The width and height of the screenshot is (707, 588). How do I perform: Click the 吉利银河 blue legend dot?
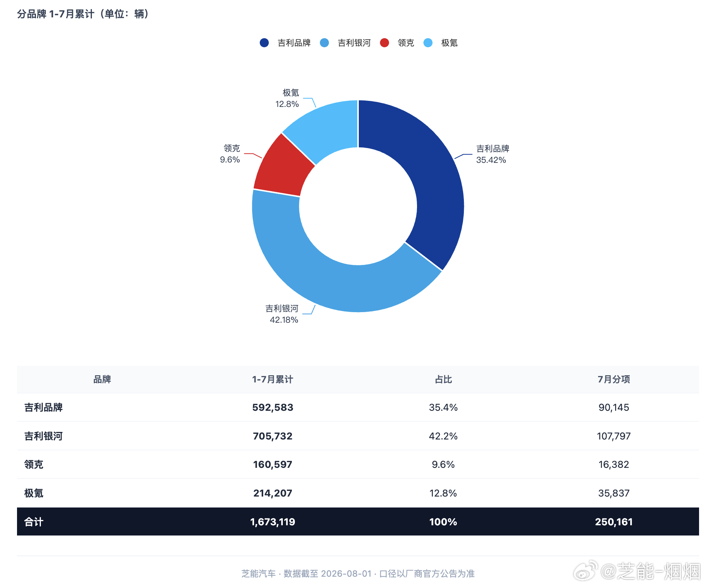(x=324, y=43)
